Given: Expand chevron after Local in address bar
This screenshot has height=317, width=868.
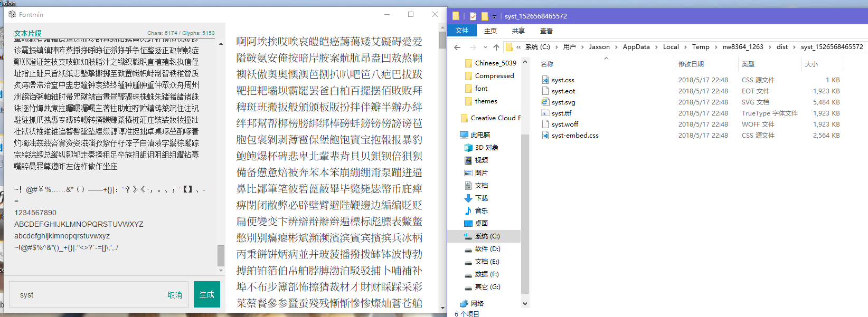Looking at the screenshot, I should coord(685,47).
